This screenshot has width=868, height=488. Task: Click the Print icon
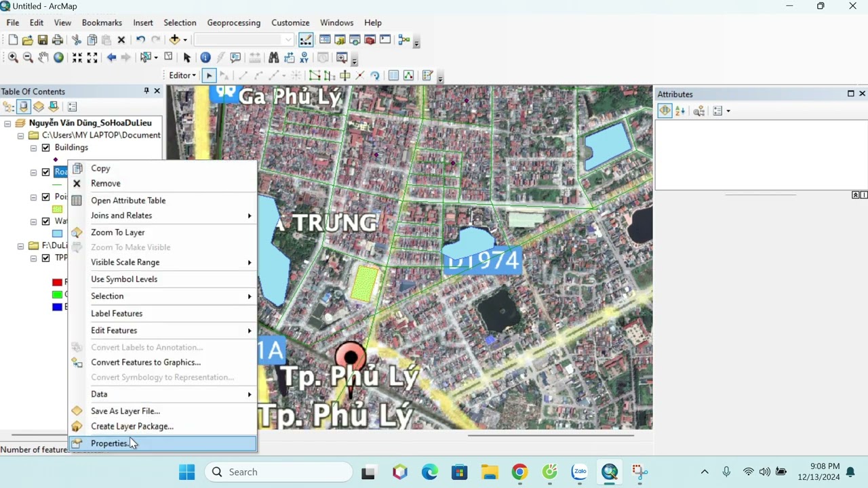tap(58, 40)
